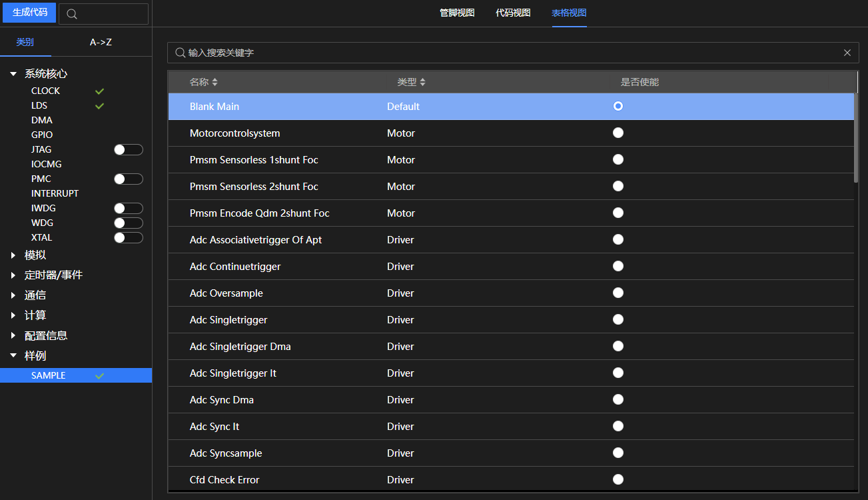Click the sort icon beside 类型 column

tap(422, 82)
